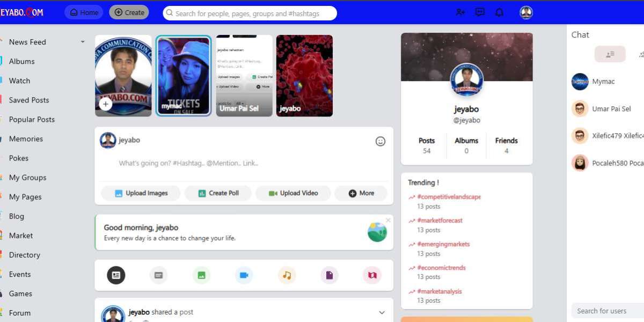Dismiss the good morning greeting card
This screenshot has height=322, width=644.
click(388, 220)
